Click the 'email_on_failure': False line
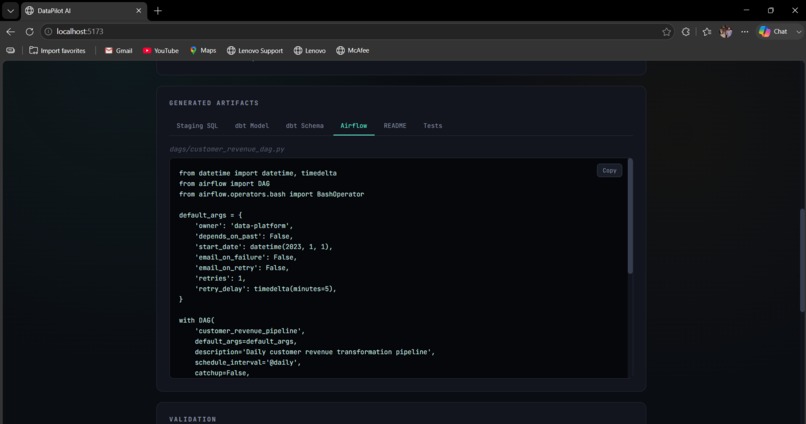The width and height of the screenshot is (806, 424). coord(245,257)
